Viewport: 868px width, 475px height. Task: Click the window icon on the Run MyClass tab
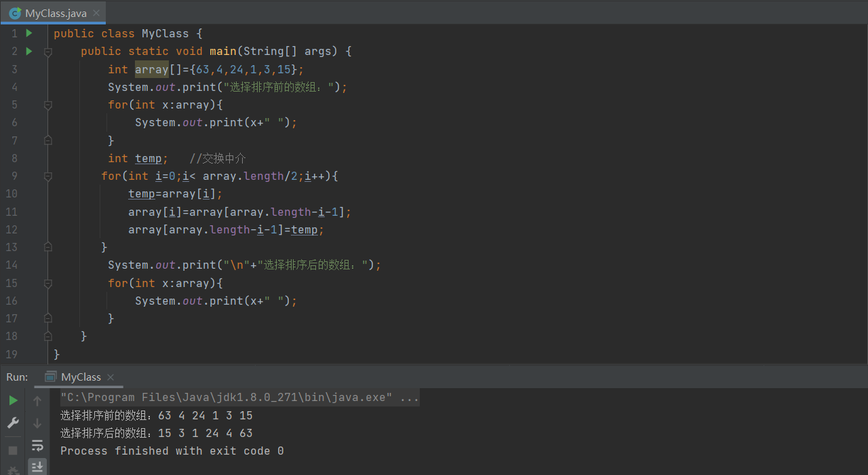pyautogui.click(x=50, y=377)
